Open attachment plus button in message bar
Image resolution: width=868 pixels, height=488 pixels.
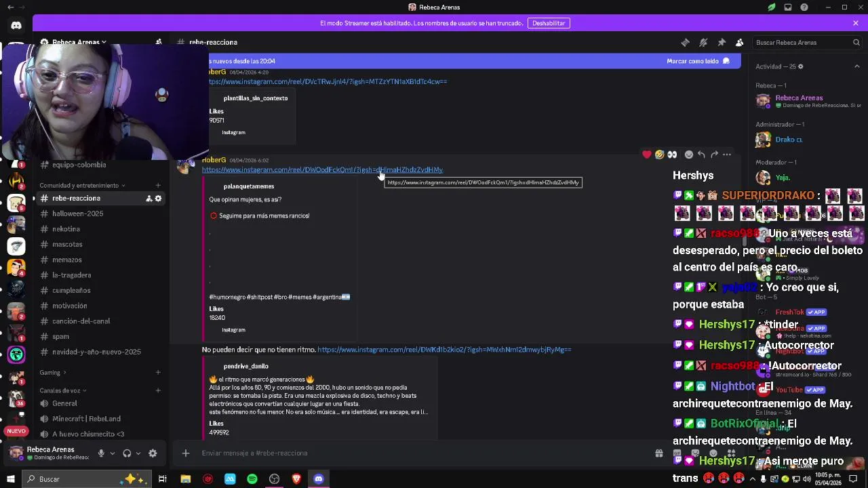(185, 453)
